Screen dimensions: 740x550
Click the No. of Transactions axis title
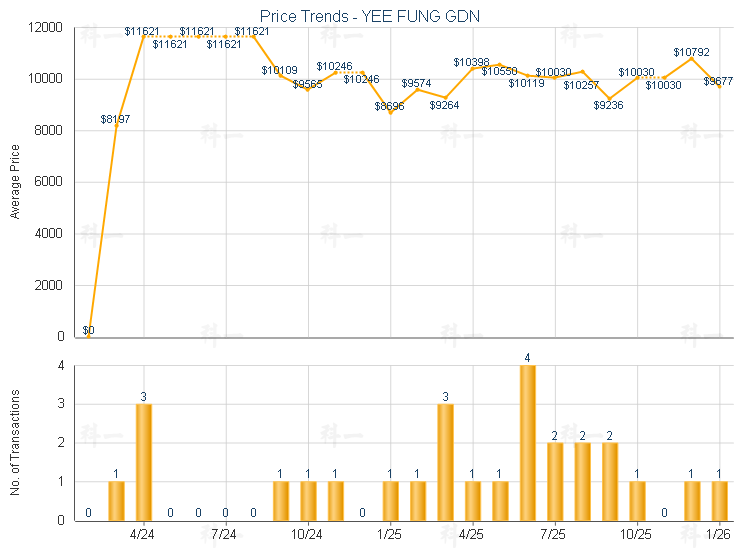(x=15, y=442)
